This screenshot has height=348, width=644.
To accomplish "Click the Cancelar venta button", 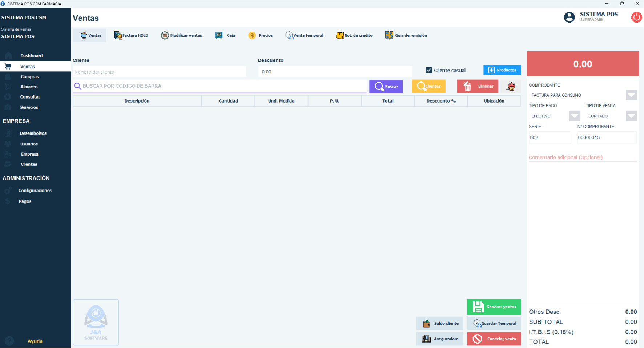I will point(494,339).
